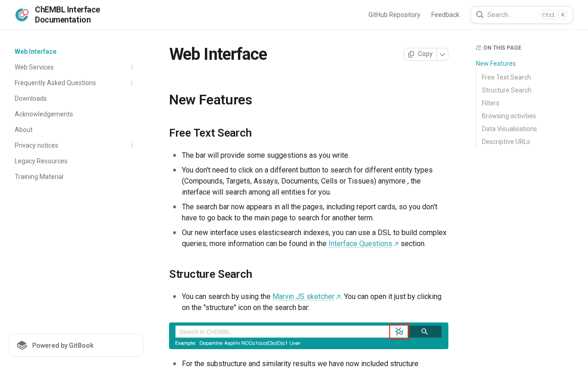Focus the Search input field in header
Viewport: 588px width, 368px height.
pyautogui.click(x=522, y=15)
